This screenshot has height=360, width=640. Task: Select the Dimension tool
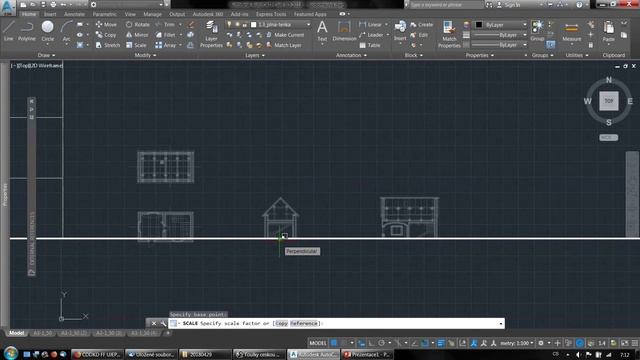pyautogui.click(x=344, y=31)
